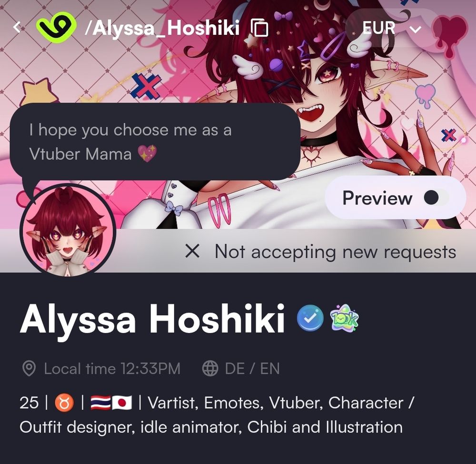This screenshot has width=476, height=464.
Task: Select the DE / EN language text
Action: (252, 368)
